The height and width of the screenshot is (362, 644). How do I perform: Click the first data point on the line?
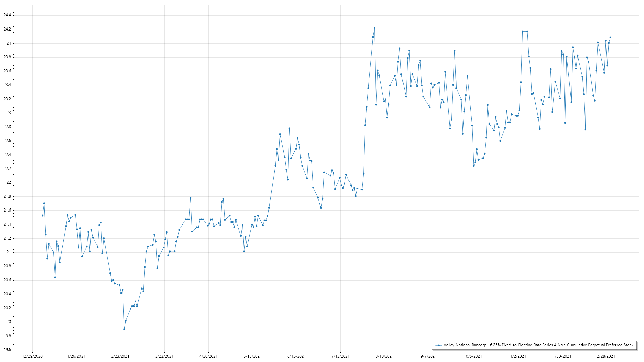43,215
